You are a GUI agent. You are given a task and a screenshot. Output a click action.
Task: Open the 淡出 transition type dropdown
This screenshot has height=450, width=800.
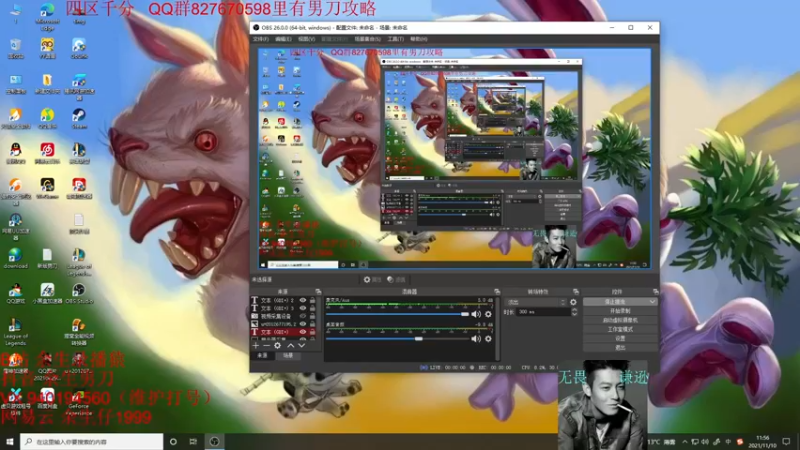click(x=535, y=302)
